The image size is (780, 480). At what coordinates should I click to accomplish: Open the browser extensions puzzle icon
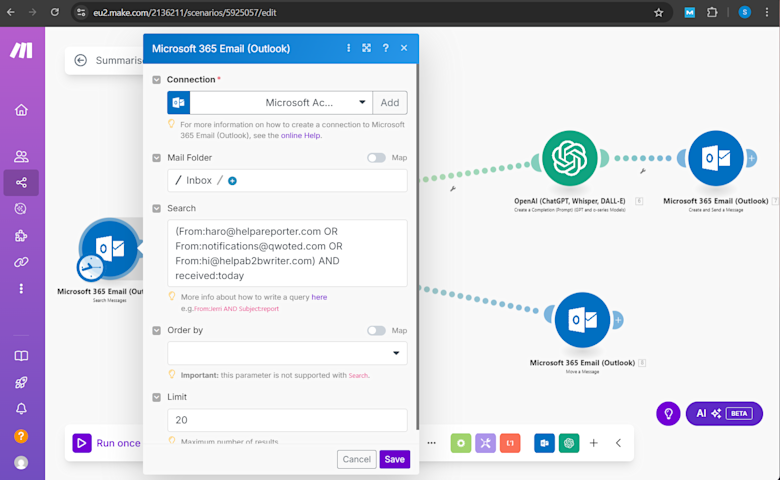(x=712, y=12)
